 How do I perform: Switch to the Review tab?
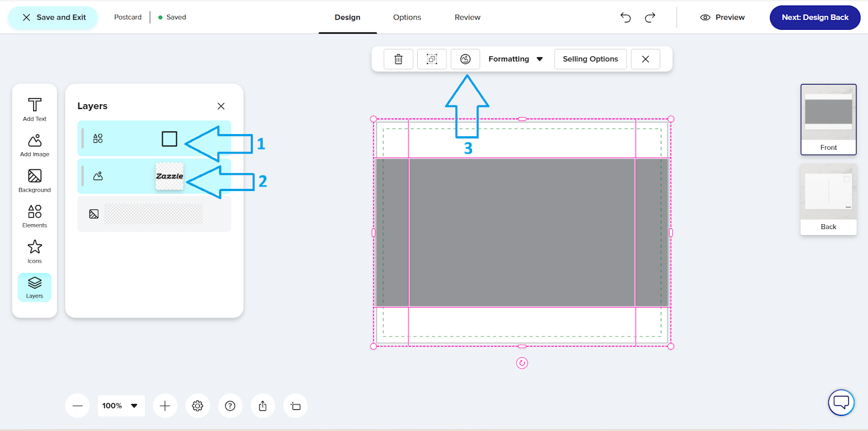[467, 17]
